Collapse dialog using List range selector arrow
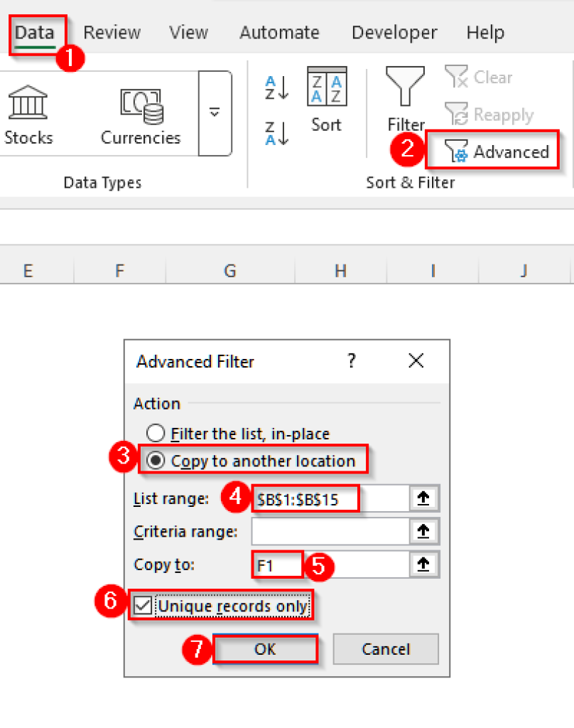The height and width of the screenshot is (728, 574). (x=424, y=498)
